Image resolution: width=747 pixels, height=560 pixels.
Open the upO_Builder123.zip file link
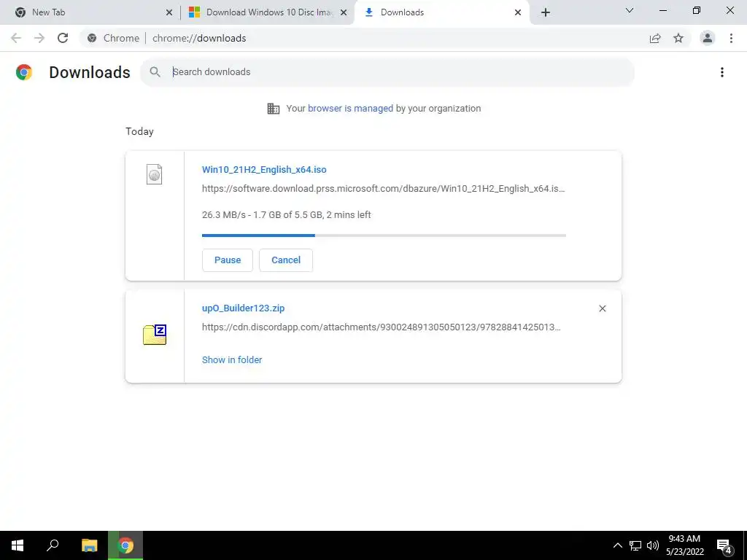[243, 308]
